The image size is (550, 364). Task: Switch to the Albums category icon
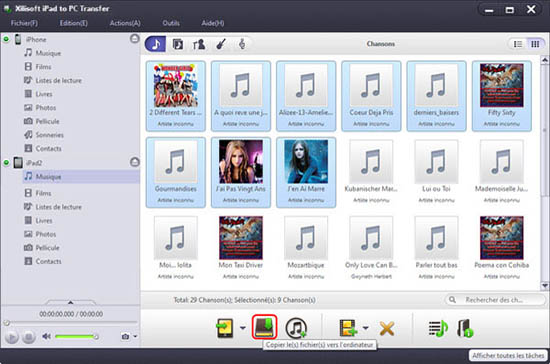click(178, 44)
